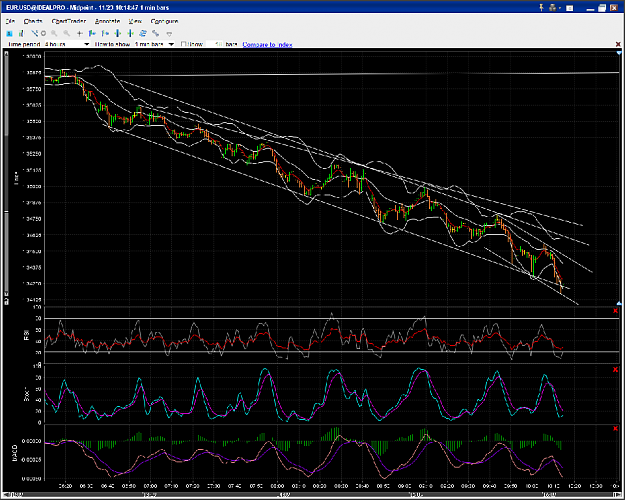Open the Charts menu
The height and width of the screenshot is (500, 625).
[x=33, y=21]
